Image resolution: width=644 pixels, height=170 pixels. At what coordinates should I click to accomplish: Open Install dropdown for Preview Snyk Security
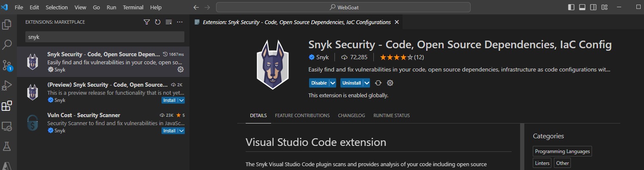click(x=181, y=100)
